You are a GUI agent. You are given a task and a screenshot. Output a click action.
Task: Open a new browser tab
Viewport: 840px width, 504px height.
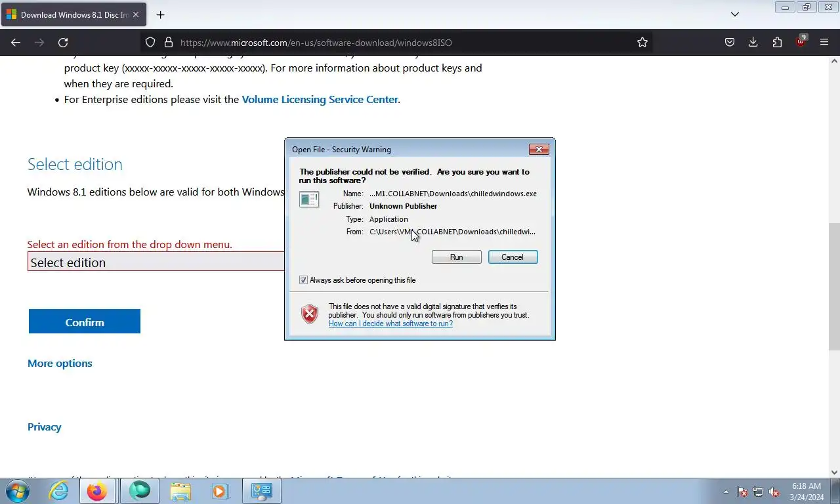coord(160,14)
